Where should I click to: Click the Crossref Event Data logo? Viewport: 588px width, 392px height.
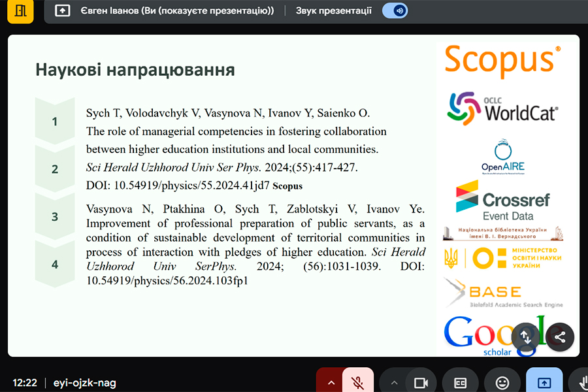pos(502,201)
